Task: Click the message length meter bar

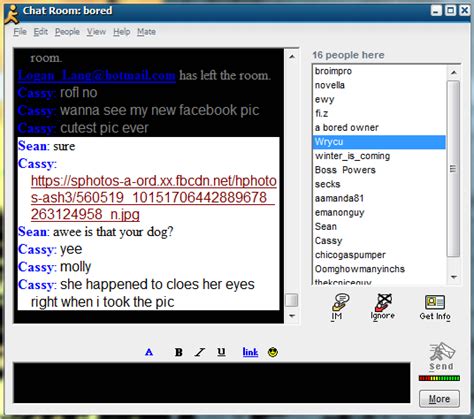Action: tap(439, 378)
